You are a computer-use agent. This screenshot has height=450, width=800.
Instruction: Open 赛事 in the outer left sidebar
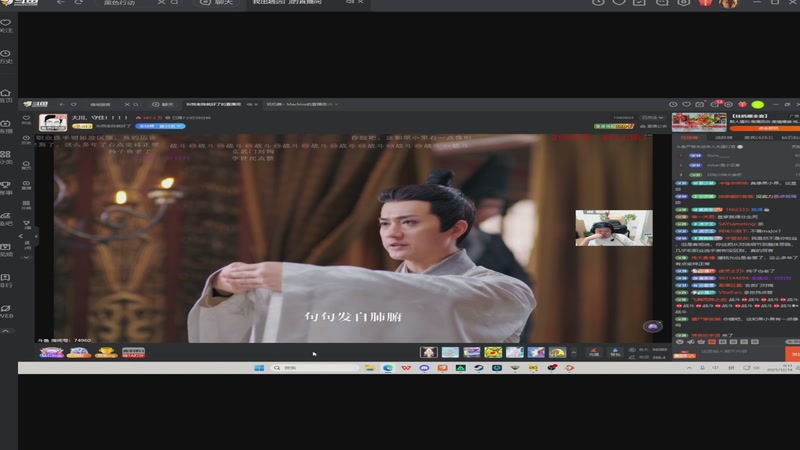6,188
